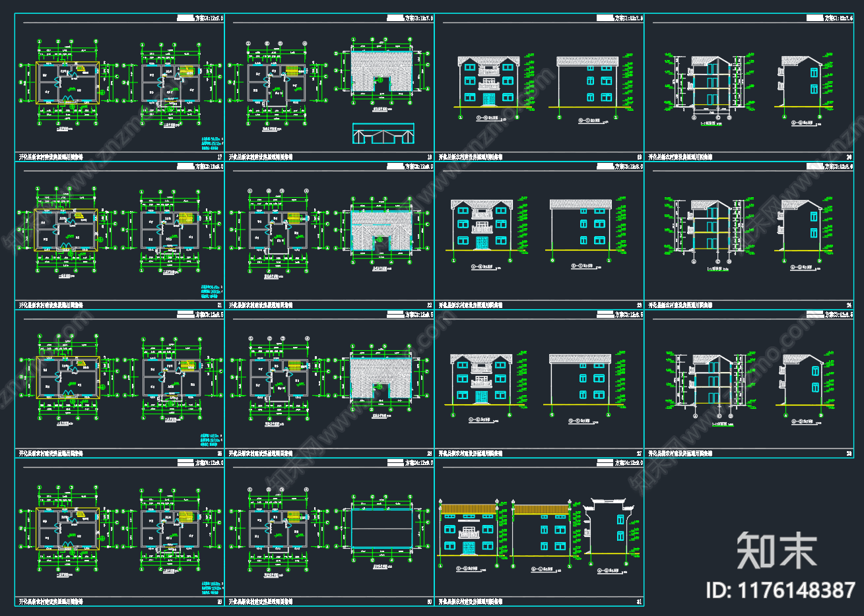Image resolution: width=864 pixels, height=616 pixels.
Task: Select the second-floor plan on sheet 17
Action: 171,82
